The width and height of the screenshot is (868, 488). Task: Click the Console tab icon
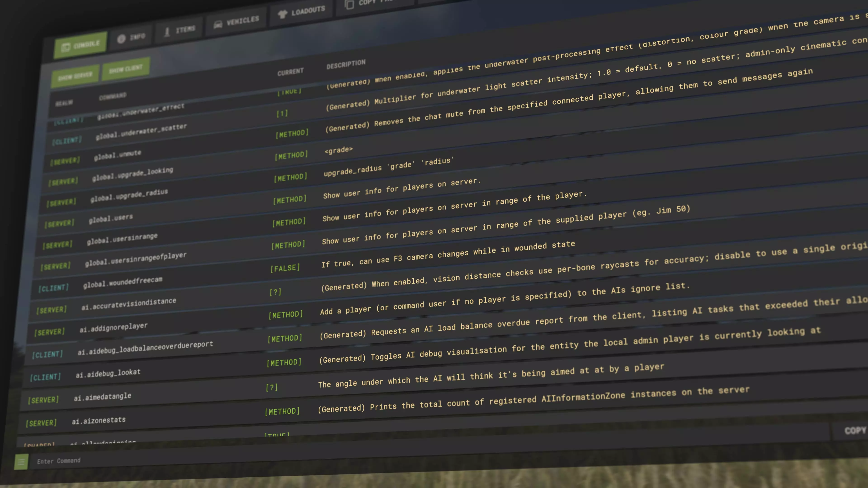(66, 47)
